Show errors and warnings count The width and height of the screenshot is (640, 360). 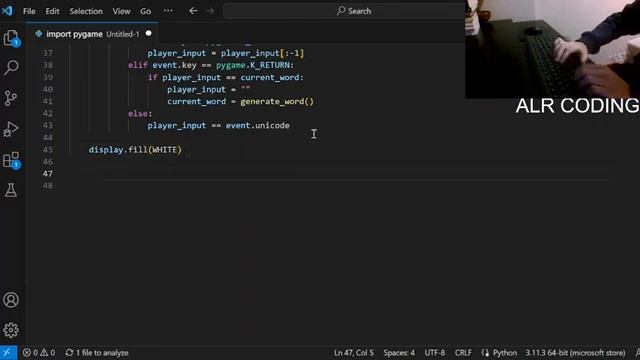pos(39,353)
